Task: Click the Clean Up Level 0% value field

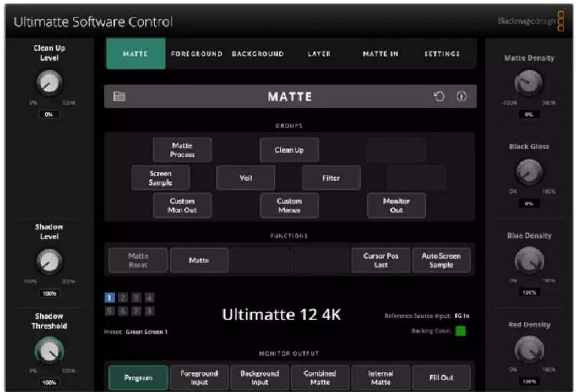Action: (49, 115)
